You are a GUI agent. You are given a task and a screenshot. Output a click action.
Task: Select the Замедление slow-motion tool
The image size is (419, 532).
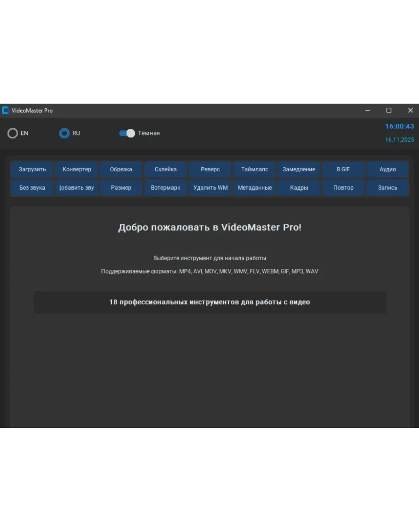pos(299,170)
